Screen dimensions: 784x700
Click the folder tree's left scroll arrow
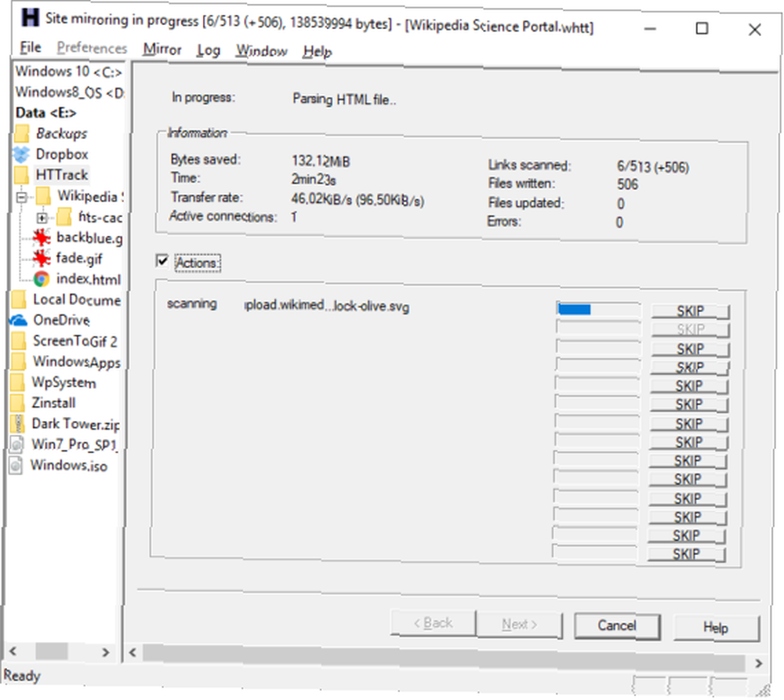tap(13, 651)
